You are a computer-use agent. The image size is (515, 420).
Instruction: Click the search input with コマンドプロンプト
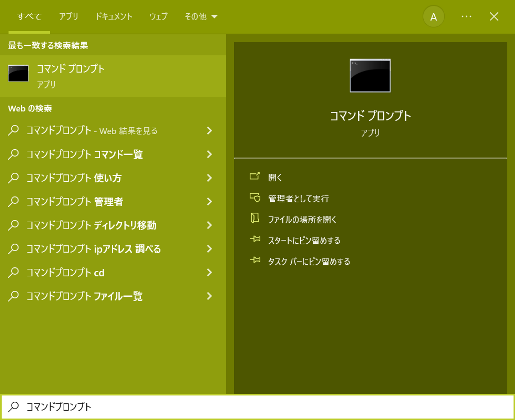coord(257,407)
